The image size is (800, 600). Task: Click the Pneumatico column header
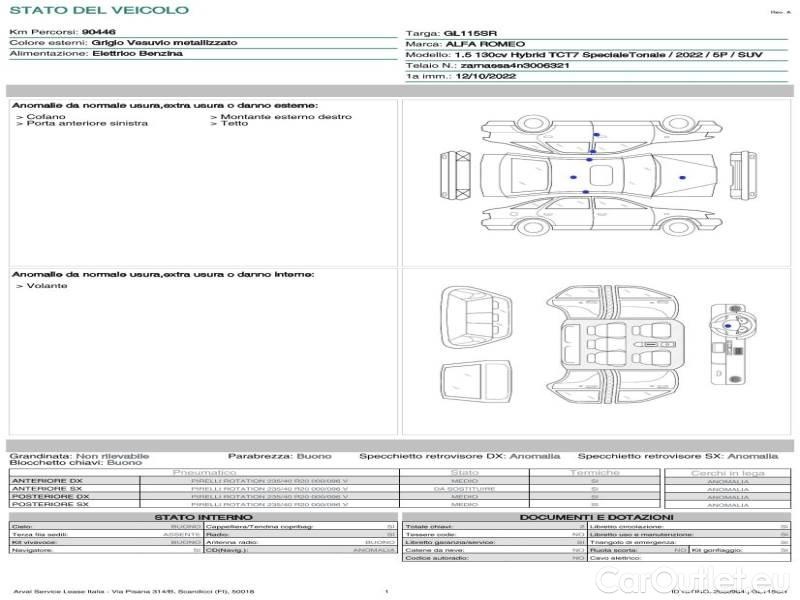click(205, 472)
